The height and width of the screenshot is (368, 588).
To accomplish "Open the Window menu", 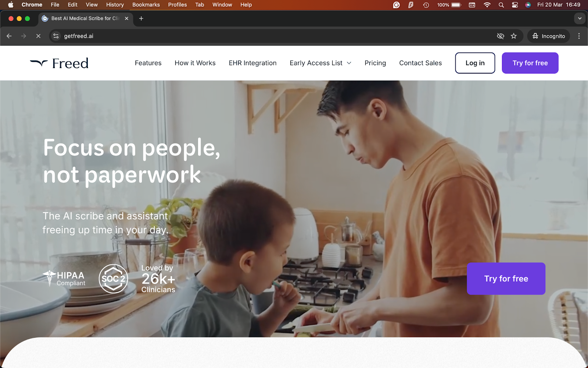I will pos(222,5).
